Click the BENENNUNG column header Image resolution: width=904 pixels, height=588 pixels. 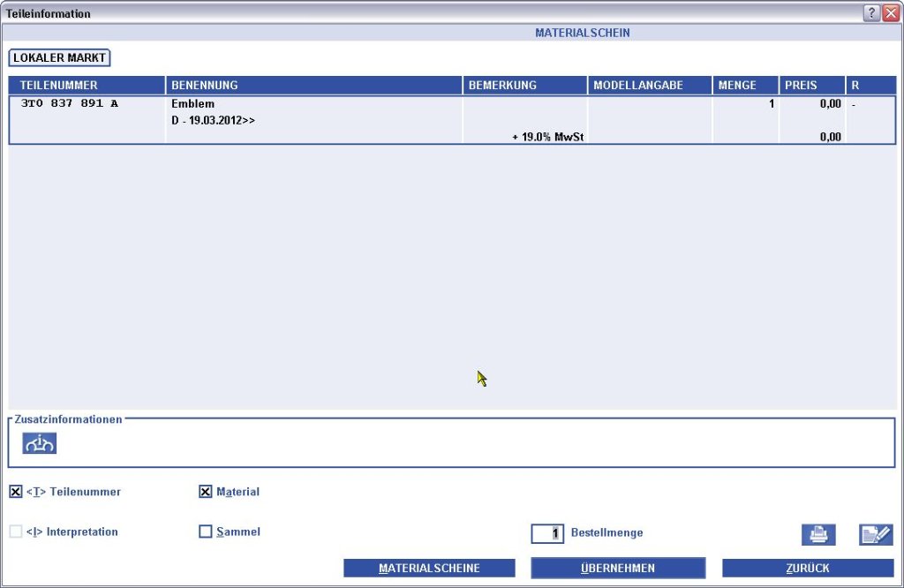pyautogui.click(x=313, y=86)
